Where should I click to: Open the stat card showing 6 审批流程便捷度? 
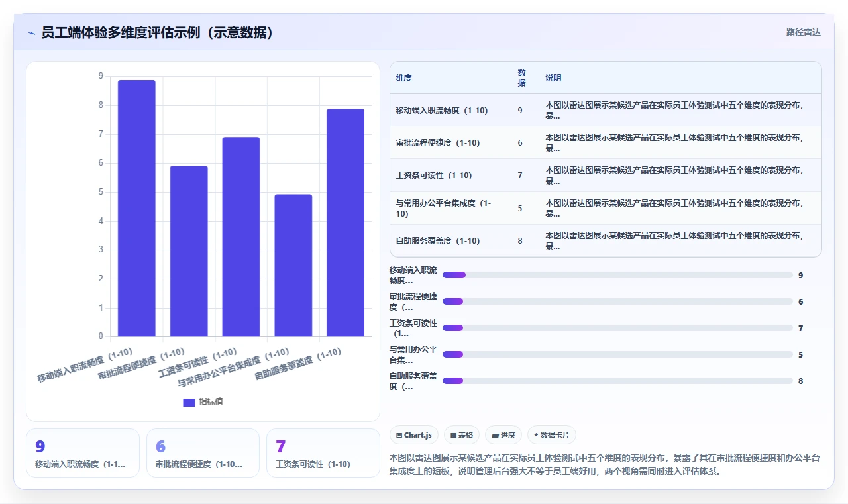203,453
